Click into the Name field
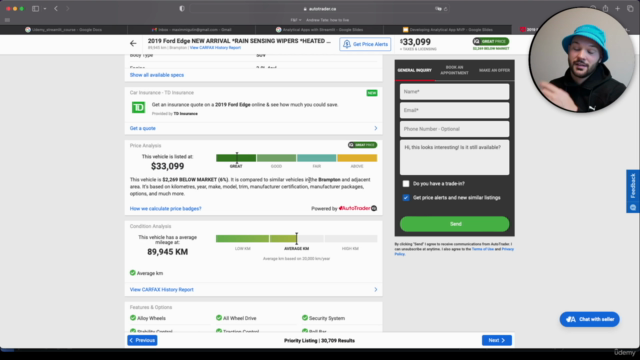 (x=454, y=91)
